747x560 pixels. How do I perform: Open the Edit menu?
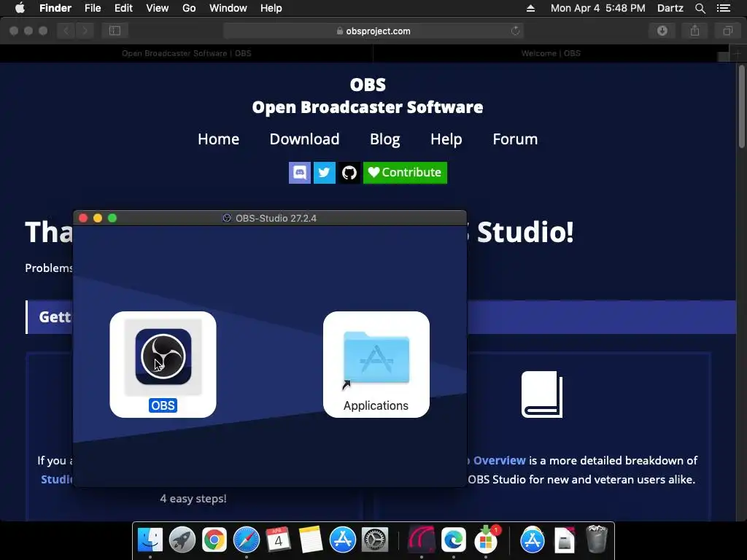(x=123, y=8)
